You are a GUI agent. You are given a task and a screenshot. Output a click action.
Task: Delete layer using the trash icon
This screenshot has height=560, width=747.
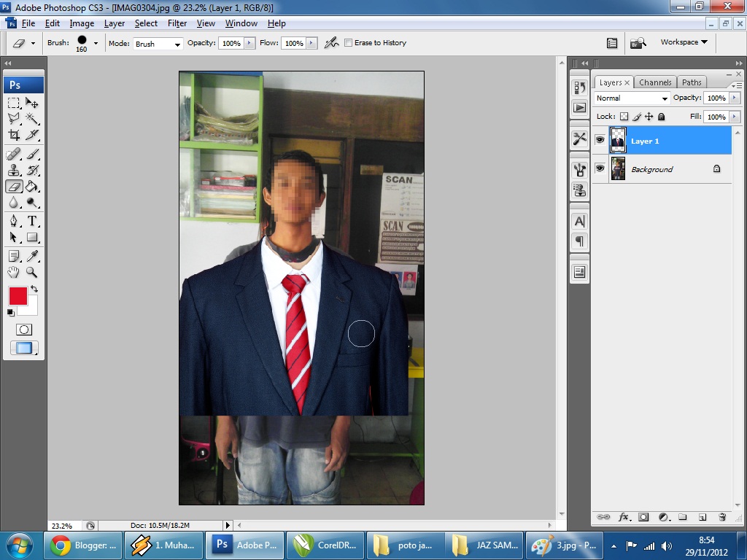coord(721,517)
